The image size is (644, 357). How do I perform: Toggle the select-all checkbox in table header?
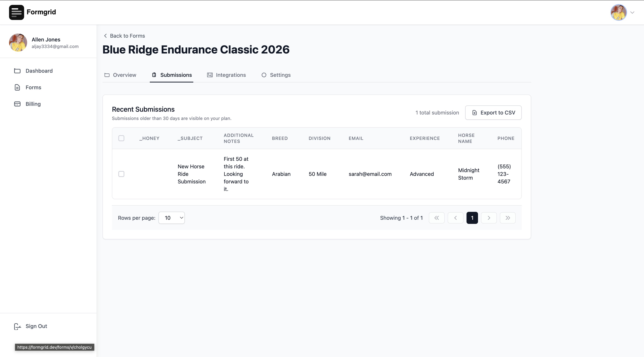pos(121,138)
